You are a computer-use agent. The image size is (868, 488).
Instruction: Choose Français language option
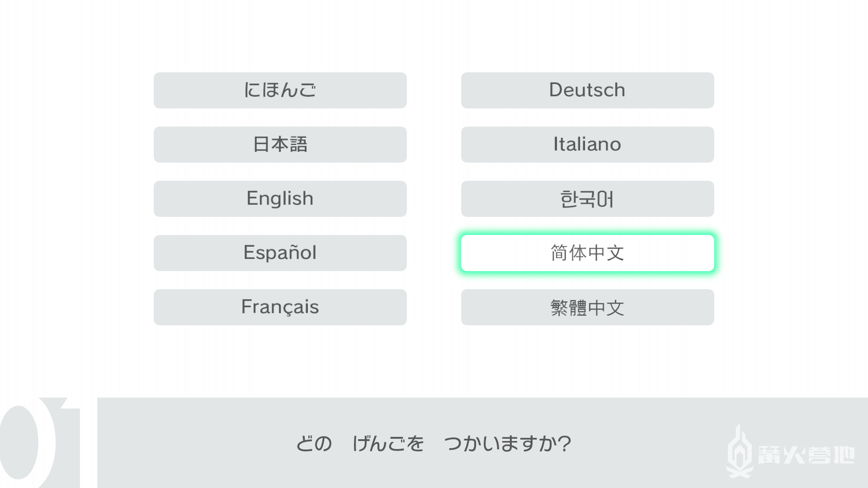pos(280,307)
